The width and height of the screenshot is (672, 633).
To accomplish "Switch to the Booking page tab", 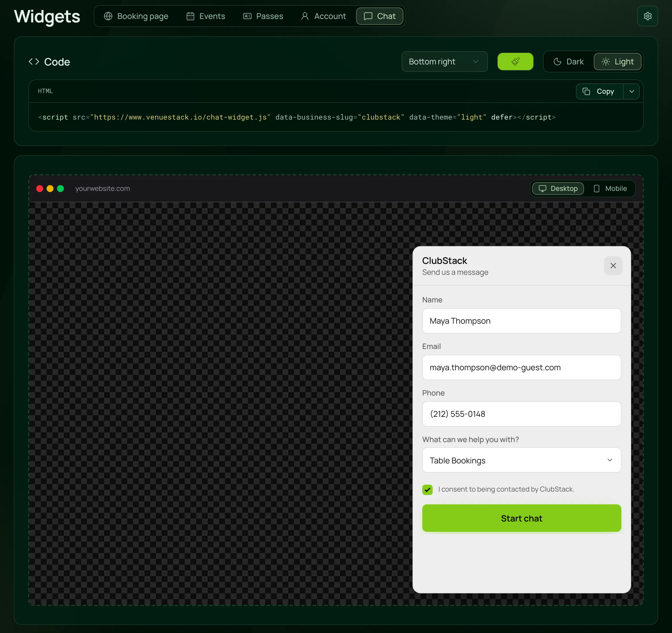I will tap(136, 16).
